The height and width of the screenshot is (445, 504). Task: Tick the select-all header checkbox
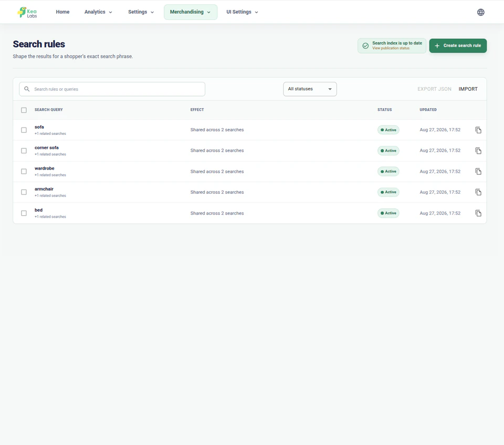[24, 110]
